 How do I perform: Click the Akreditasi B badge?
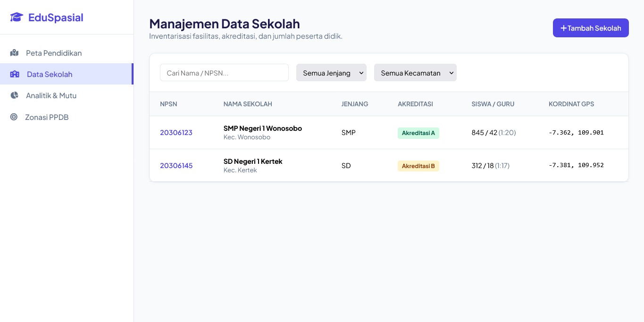click(418, 166)
